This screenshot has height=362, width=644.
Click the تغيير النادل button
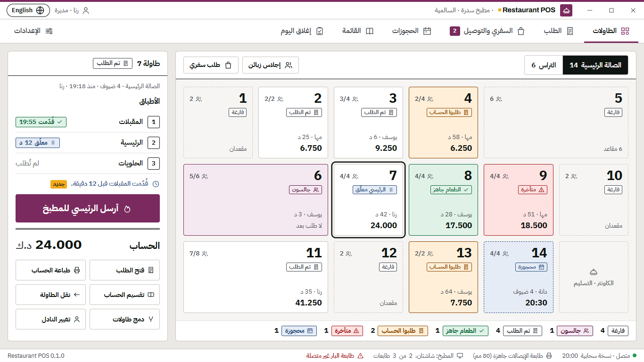pyautogui.click(x=51, y=319)
